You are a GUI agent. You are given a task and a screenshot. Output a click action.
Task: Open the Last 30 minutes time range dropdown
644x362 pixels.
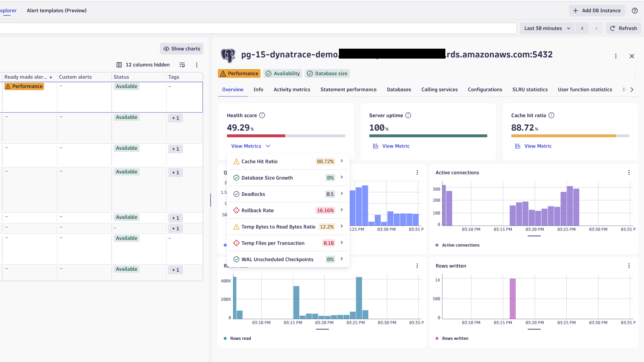tap(547, 28)
